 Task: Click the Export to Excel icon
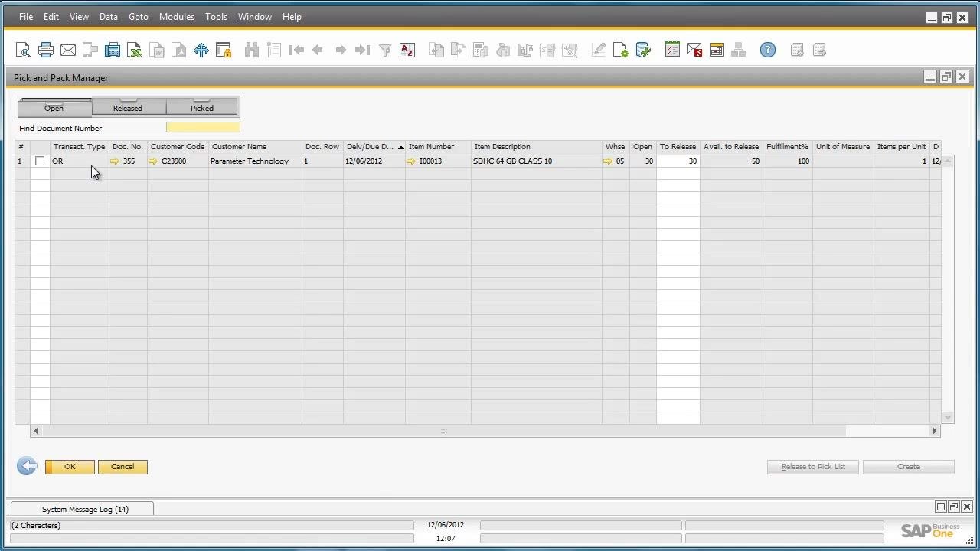[135, 51]
